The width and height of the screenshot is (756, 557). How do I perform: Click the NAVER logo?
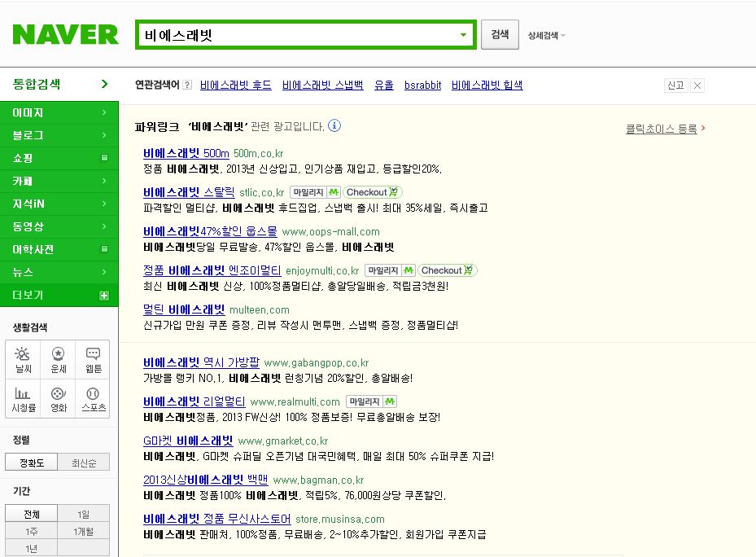click(x=65, y=34)
